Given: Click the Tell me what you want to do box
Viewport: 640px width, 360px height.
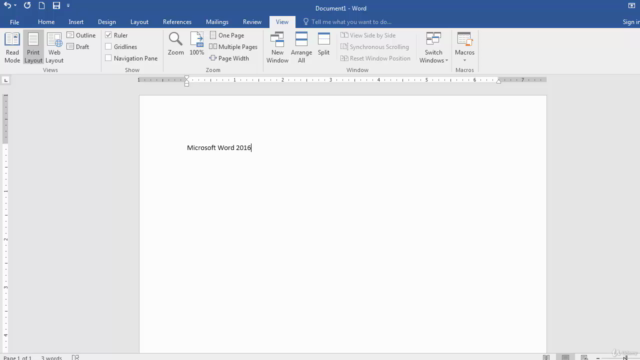Looking at the screenshot, I should tap(347, 22).
